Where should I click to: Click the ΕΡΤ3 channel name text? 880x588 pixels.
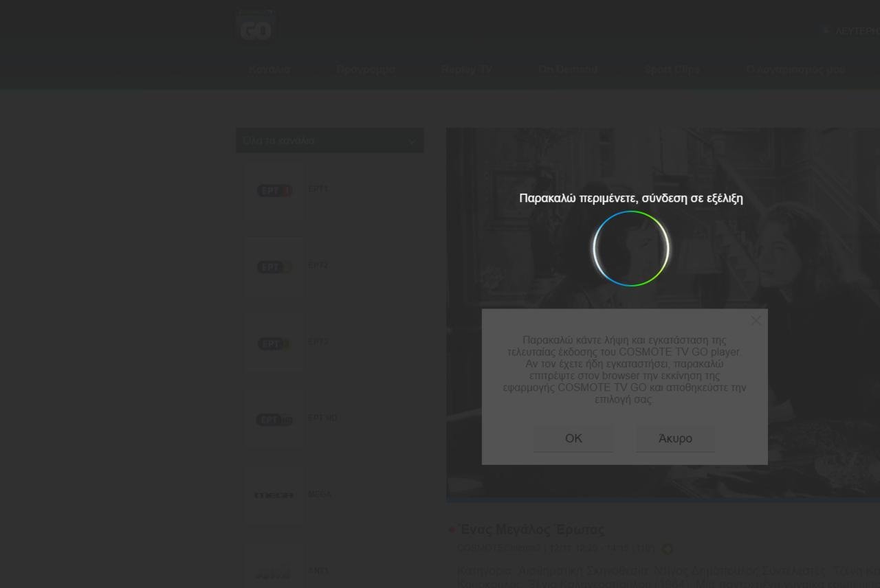click(x=318, y=342)
